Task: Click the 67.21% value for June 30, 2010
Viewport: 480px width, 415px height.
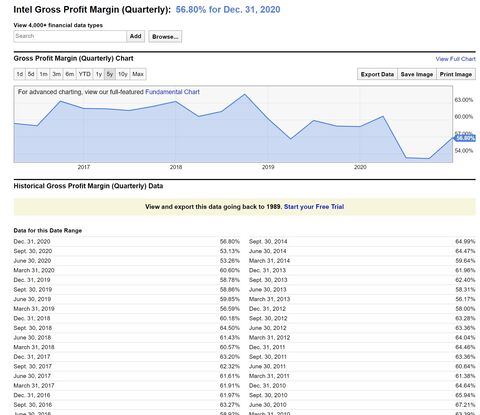Action: [x=465, y=405]
